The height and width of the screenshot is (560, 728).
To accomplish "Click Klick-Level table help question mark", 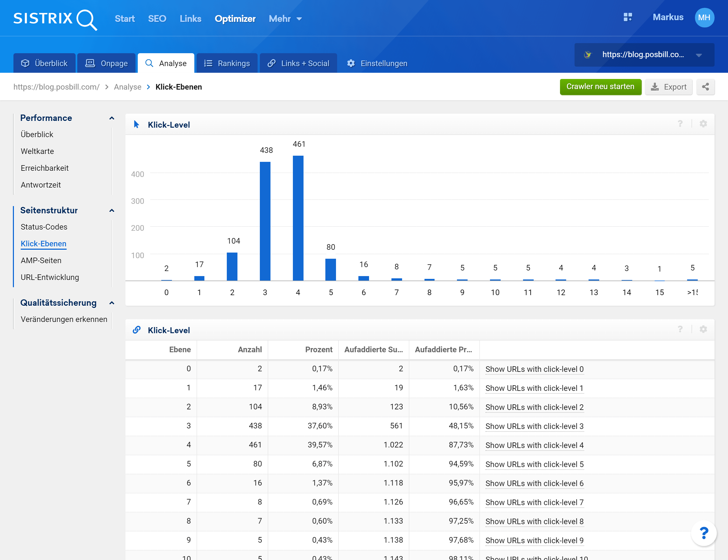I will (680, 330).
